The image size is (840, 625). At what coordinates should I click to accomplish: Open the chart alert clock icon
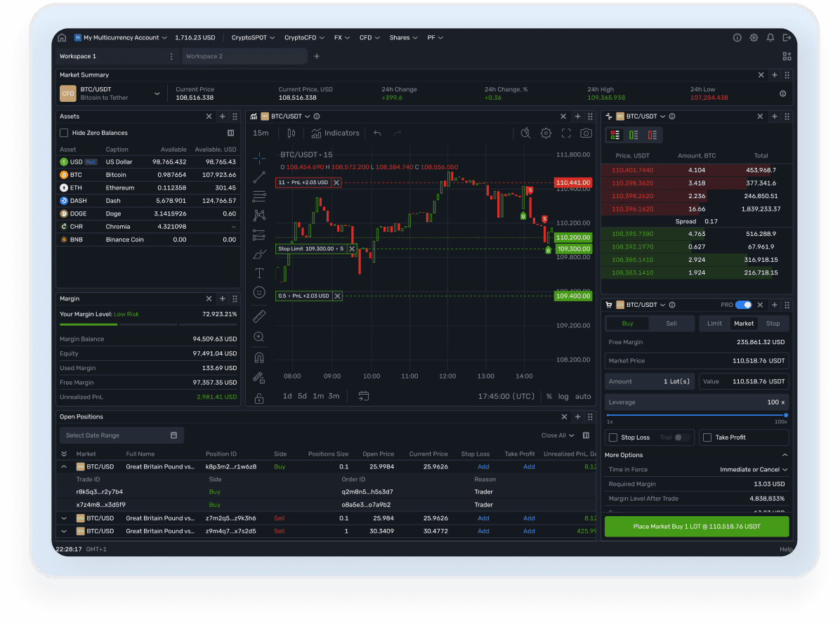click(525, 133)
